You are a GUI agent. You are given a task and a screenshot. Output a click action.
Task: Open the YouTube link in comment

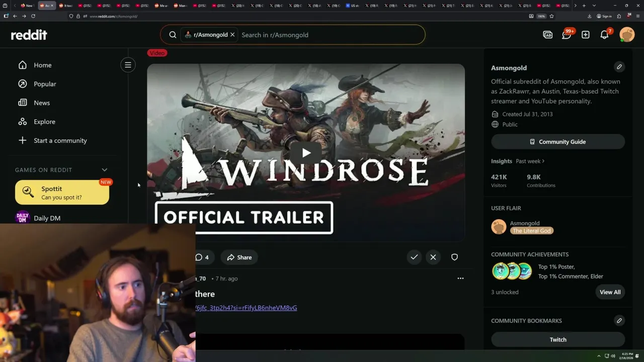click(x=247, y=308)
